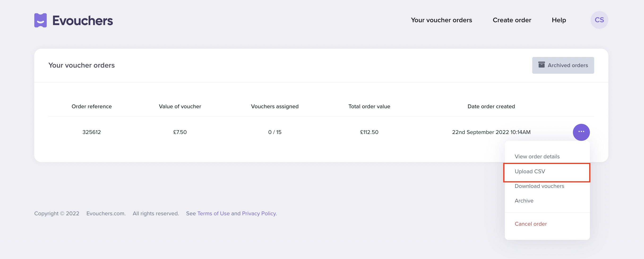Click Cancel order in the menu
Image resolution: width=644 pixels, height=259 pixels.
click(x=531, y=224)
